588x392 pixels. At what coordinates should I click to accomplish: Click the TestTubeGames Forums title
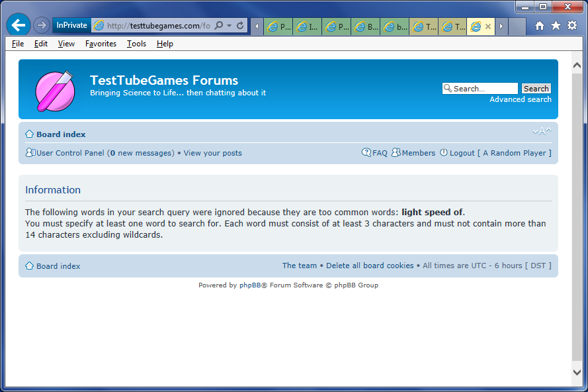pos(164,80)
